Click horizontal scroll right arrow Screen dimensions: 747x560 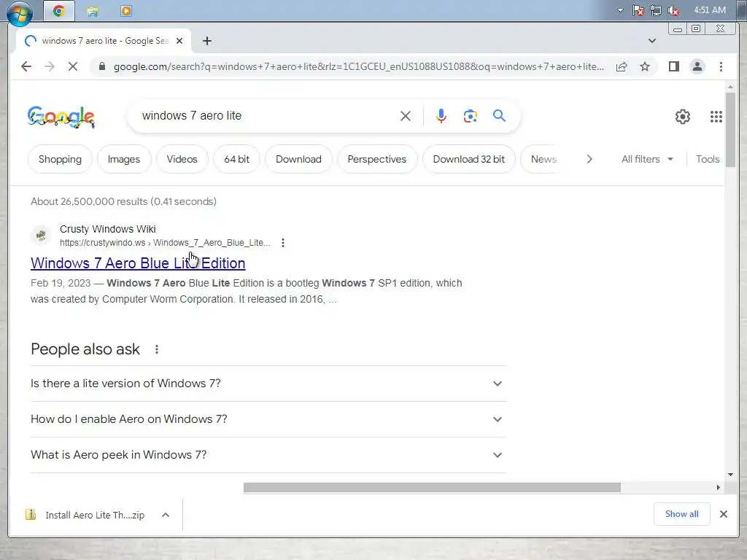coord(719,488)
